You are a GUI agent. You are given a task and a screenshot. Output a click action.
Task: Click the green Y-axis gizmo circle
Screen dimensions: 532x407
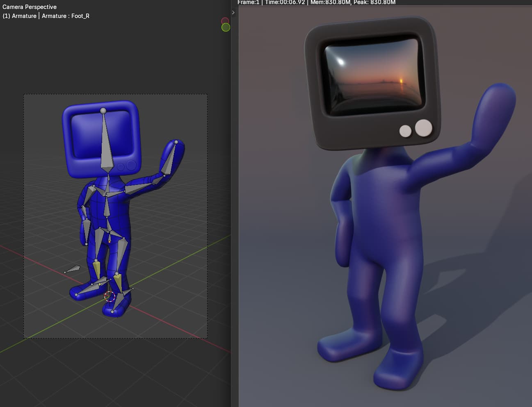[x=226, y=27]
